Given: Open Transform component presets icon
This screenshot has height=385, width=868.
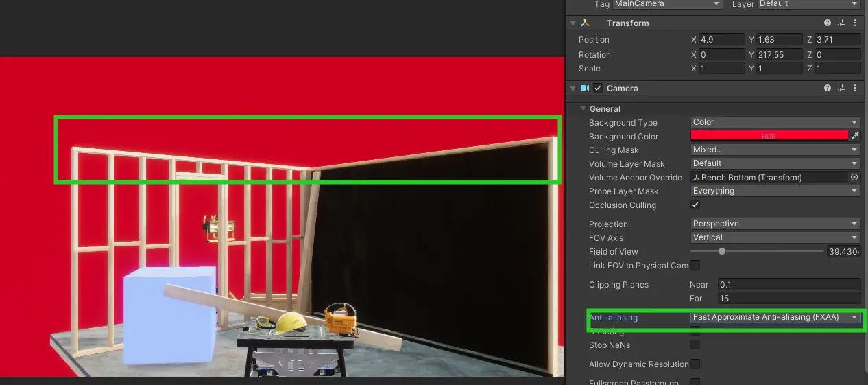Looking at the screenshot, I should tap(841, 23).
